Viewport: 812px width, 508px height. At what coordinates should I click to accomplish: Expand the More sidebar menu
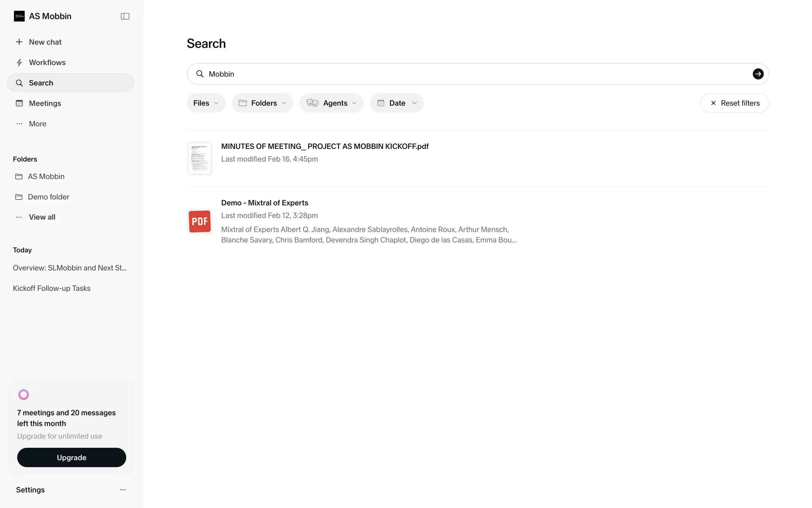(37, 124)
